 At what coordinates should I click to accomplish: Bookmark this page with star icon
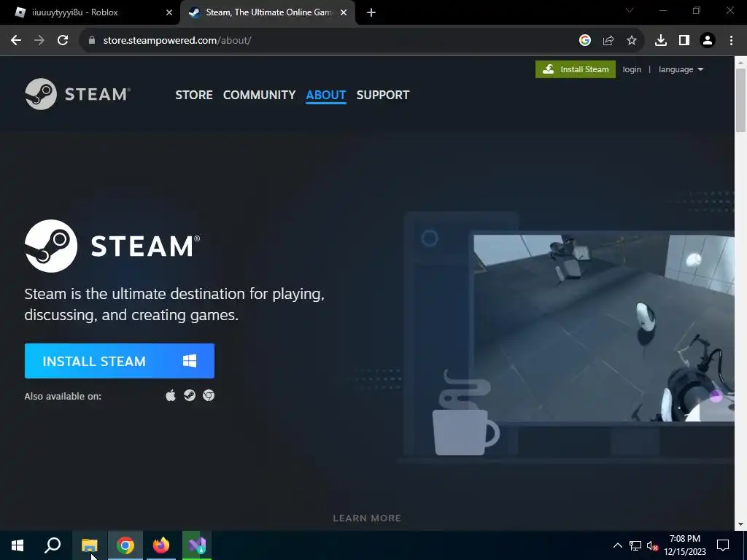(x=632, y=41)
